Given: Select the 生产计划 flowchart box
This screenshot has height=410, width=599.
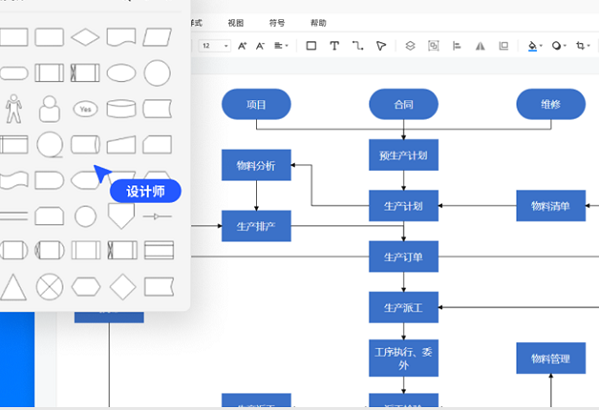Looking at the screenshot, I should click(x=403, y=206).
